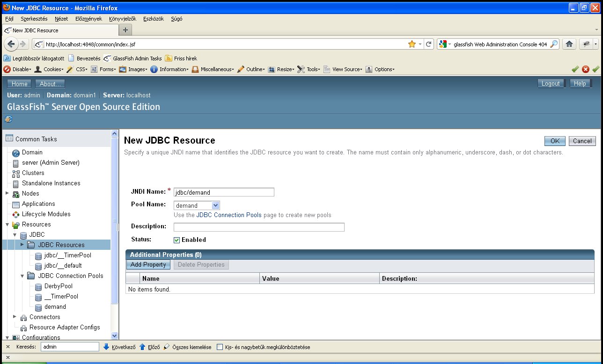Find previous match with Előző arrow
603x364 pixels.
point(149,347)
